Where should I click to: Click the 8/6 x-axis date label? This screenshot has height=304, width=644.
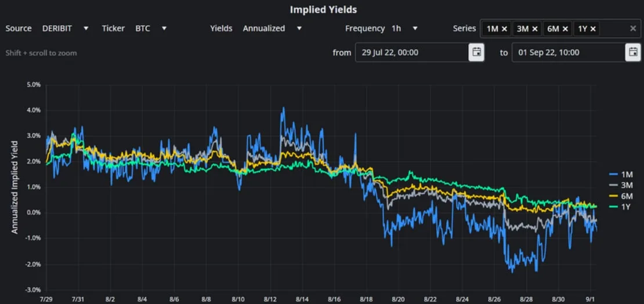[x=173, y=299]
